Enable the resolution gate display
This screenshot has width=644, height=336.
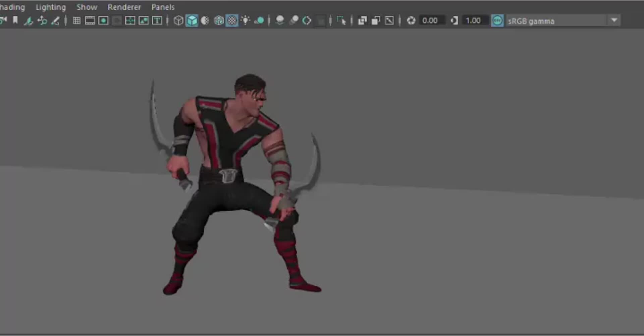pyautogui.click(x=103, y=20)
